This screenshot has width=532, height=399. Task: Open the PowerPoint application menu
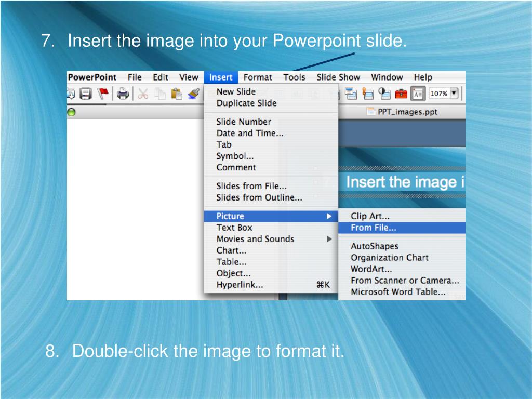[92, 77]
